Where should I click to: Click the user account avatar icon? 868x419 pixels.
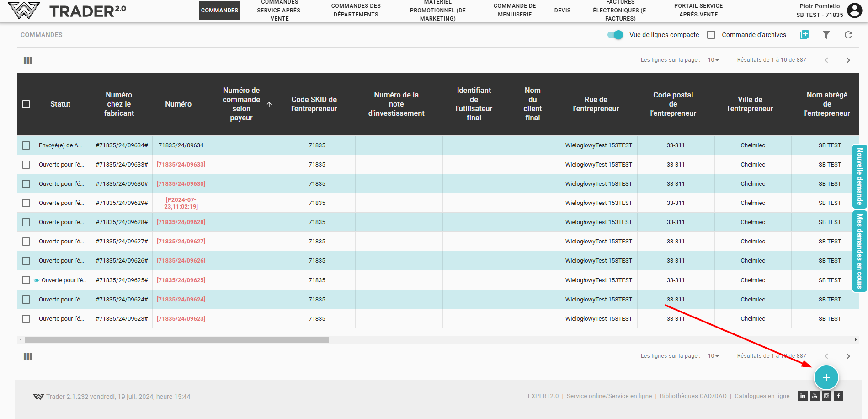coord(854,10)
